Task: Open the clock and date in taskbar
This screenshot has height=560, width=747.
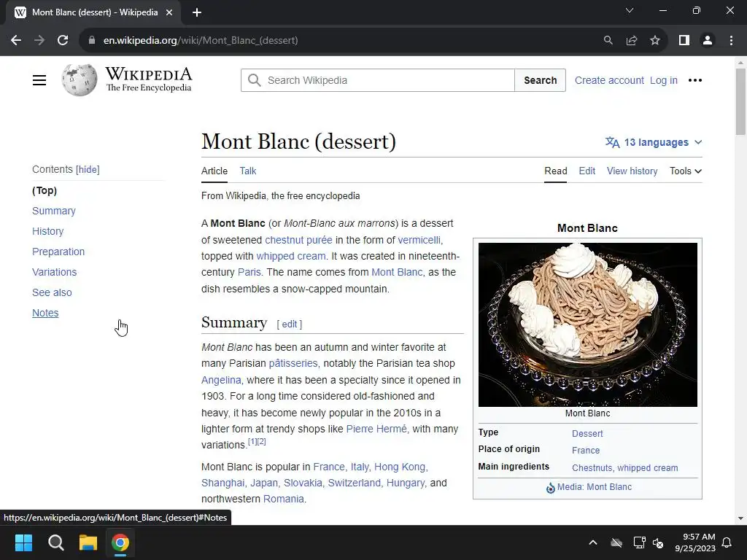Action: 695,542
